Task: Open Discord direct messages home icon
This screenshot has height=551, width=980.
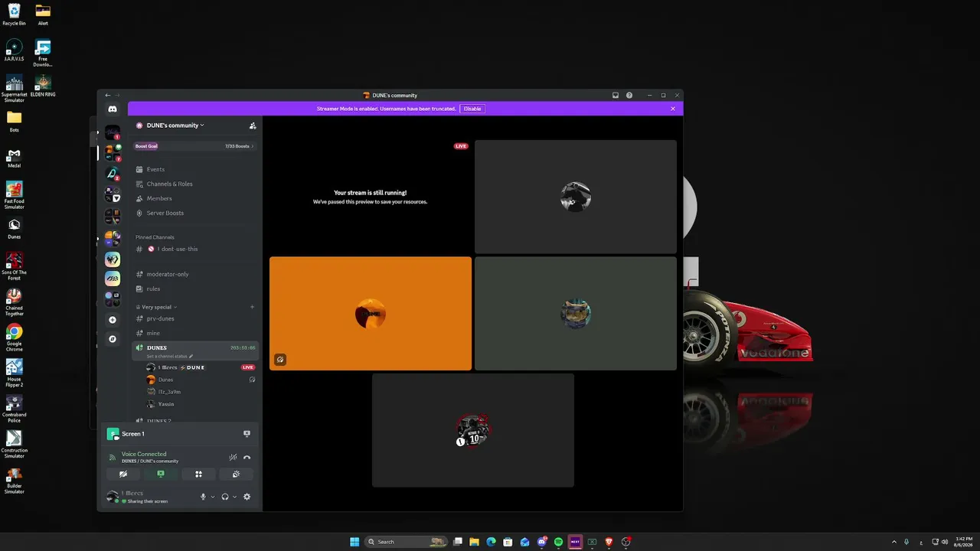Action: pyautogui.click(x=113, y=109)
